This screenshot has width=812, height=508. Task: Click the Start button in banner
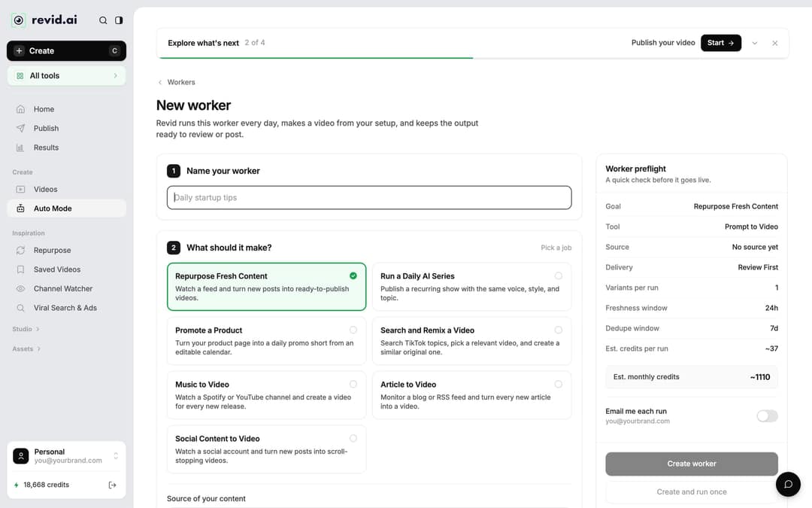[x=721, y=43]
